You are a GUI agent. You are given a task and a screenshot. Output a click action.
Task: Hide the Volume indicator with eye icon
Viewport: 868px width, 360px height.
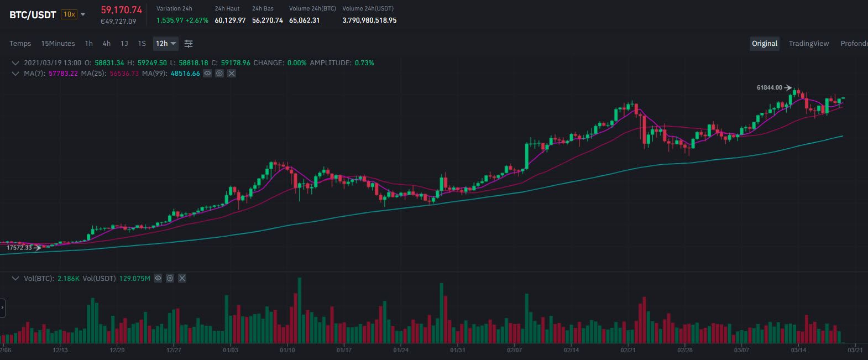pos(158,278)
